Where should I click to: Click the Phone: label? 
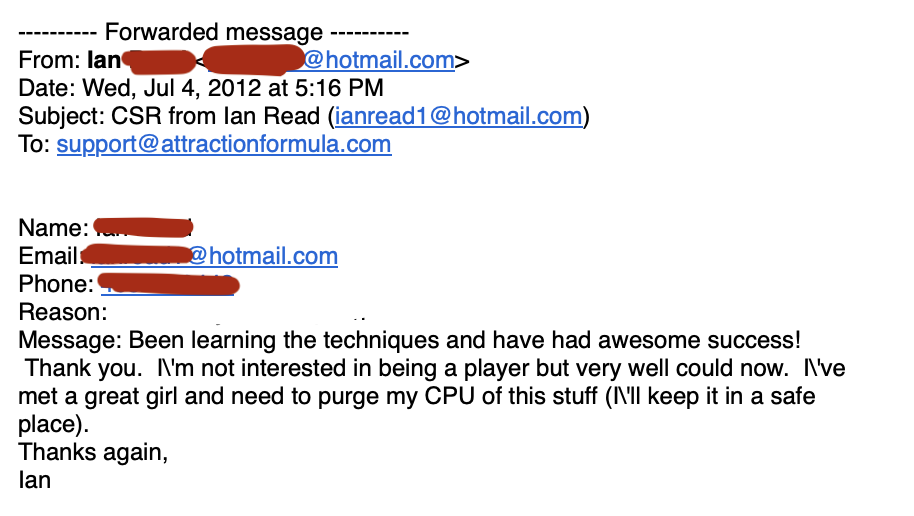[55, 284]
